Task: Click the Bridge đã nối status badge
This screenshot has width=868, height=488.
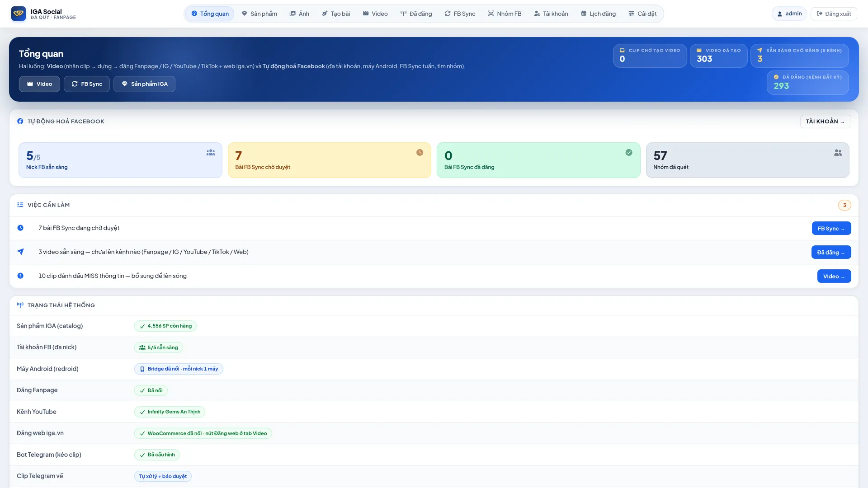Action: [179, 369]
